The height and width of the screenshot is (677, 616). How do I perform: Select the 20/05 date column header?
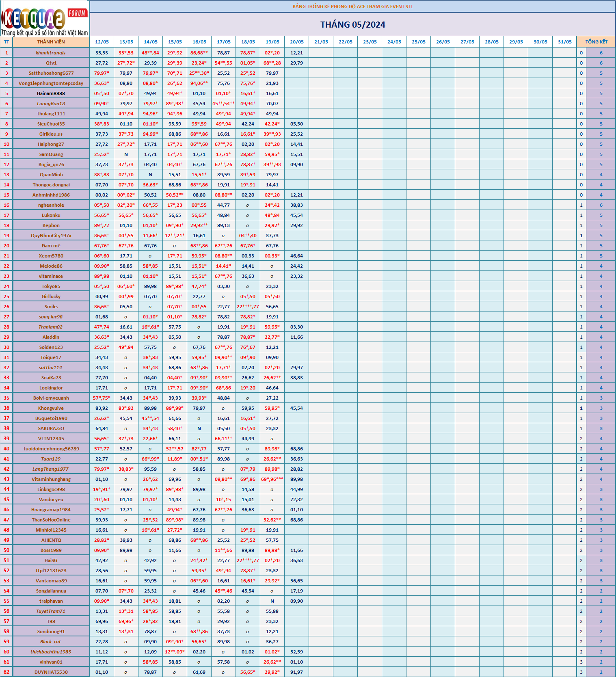point(296,42)
